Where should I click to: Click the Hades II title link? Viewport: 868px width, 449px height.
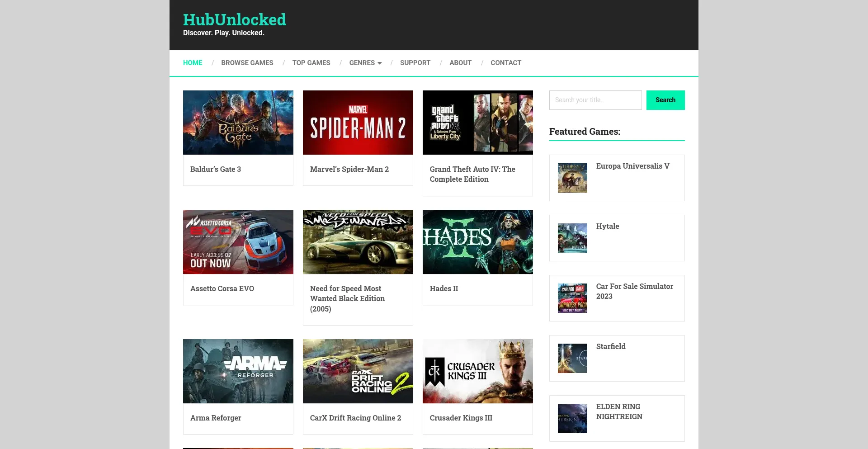tap(444, 288)
